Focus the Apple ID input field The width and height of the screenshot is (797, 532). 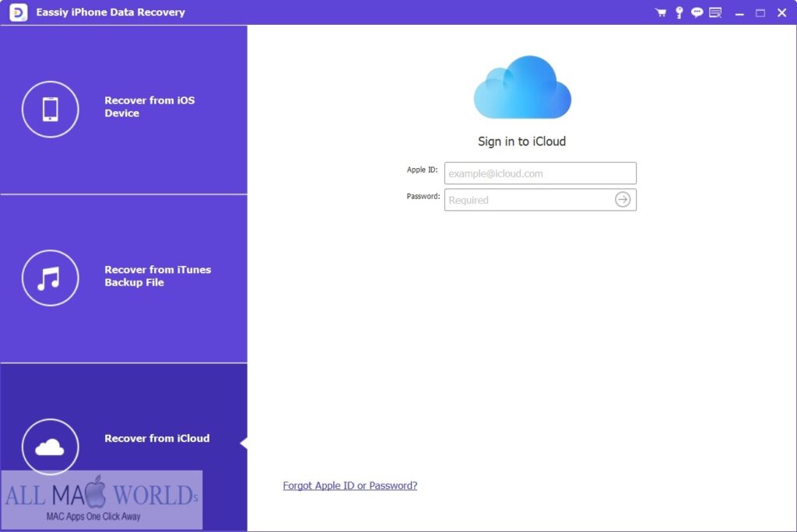click(540, 173)
